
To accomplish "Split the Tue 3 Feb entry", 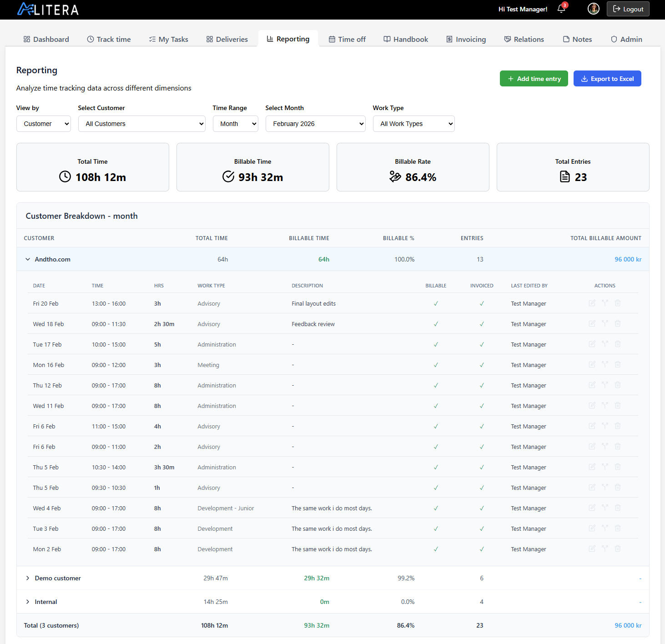I will coord(605,528).
